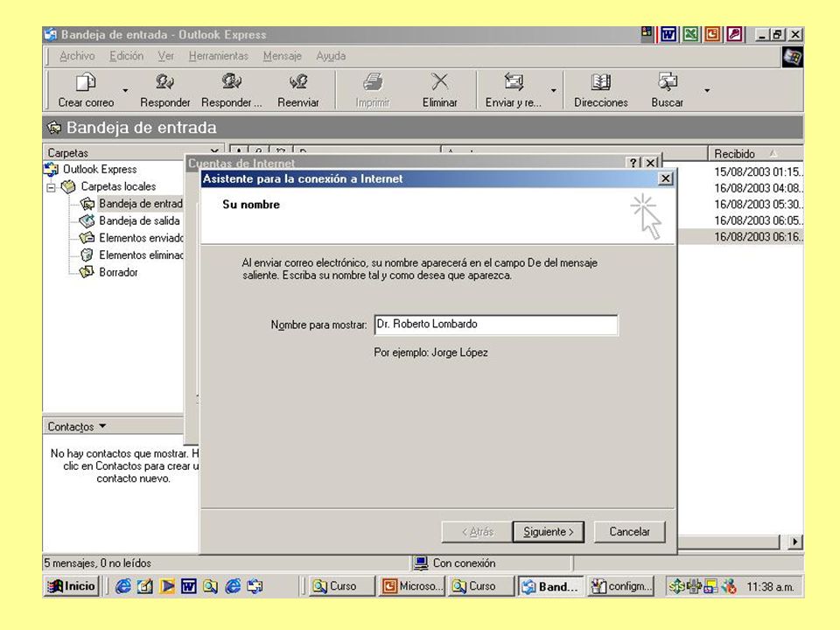
Task: Select Elementos eliminados folder
Action: (x=132, y=255)
